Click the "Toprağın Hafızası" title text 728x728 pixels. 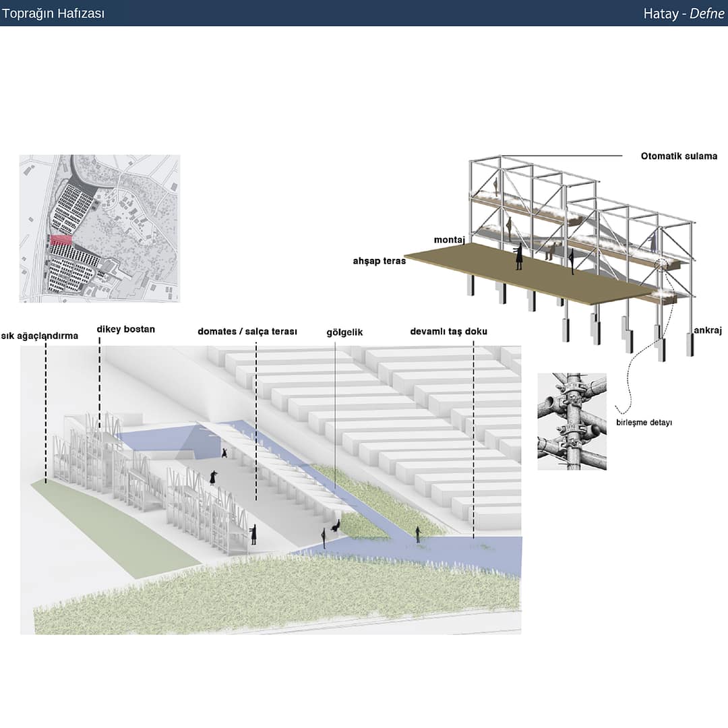tap(53, 13)
